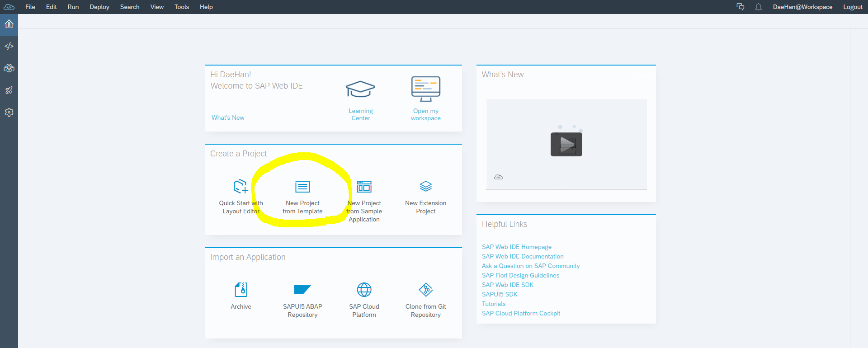868x348 pixels.
Task: Import from SAPUI5 ABAP Repository icon
Action: coord(302,290)
